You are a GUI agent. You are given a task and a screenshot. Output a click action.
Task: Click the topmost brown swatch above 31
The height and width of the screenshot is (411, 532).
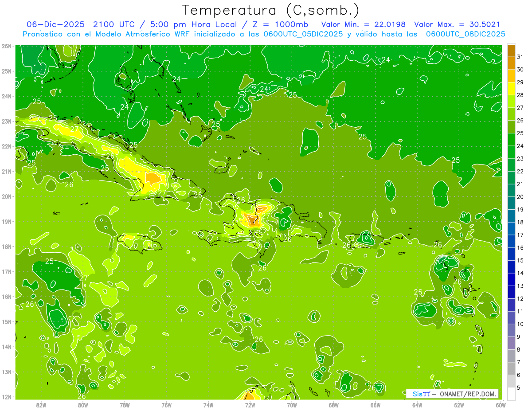point(511,51)
